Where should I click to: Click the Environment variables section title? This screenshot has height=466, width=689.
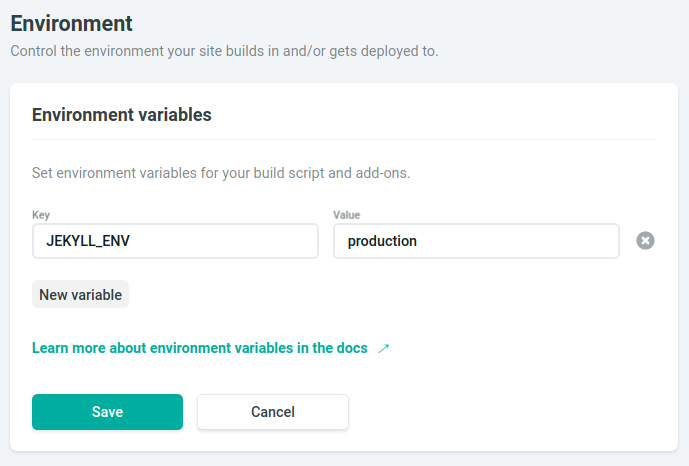[x=121, y=115]
